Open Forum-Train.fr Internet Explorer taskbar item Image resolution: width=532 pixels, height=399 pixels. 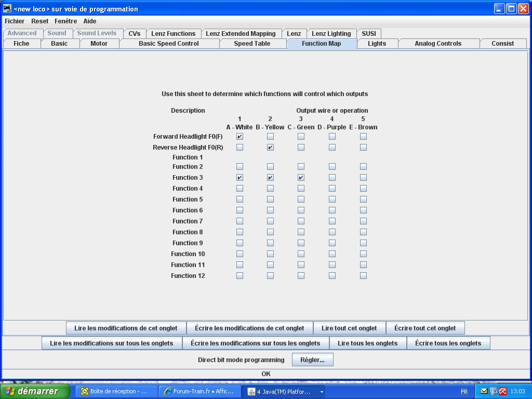click(x=200, y=392)
